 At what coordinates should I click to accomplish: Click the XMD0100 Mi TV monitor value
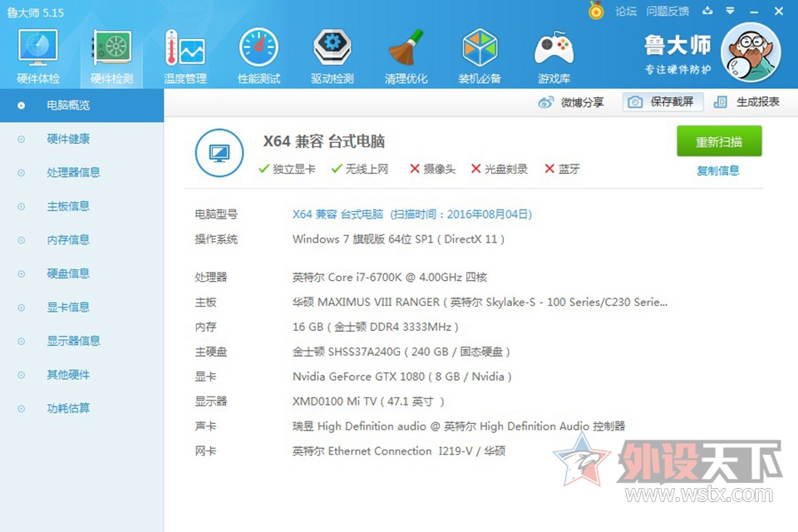click(368, 401)
